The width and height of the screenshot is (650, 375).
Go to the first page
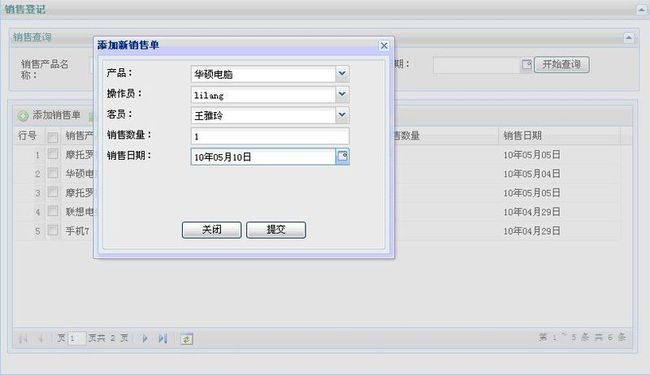[x=23, y=339]
